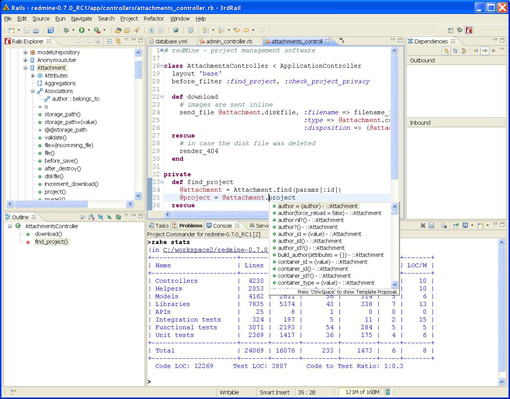Viewport: 510px width, 399px height.
Task: Collapse the Associations tree node
Action: pos(33,91)
